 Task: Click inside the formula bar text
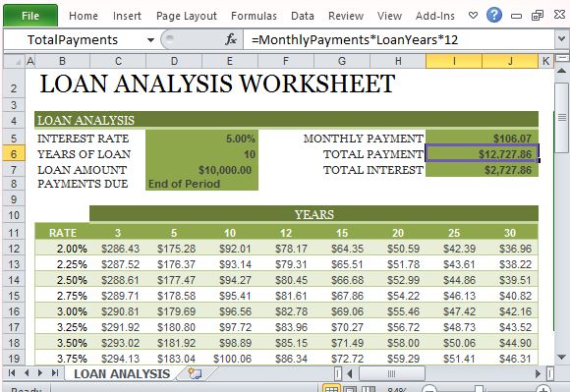coord(355,39)
